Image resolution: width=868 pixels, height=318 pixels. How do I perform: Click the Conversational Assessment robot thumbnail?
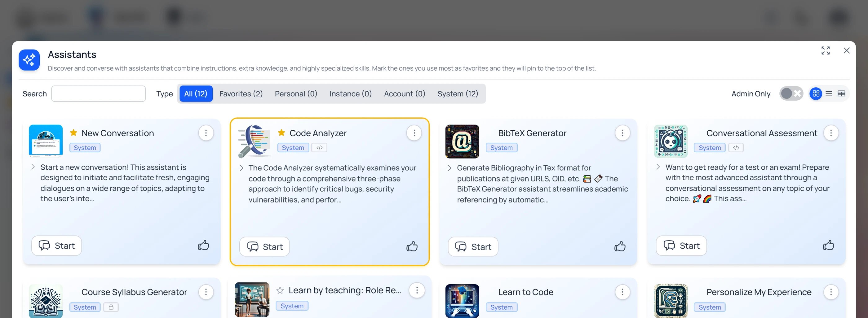point(671,141)
